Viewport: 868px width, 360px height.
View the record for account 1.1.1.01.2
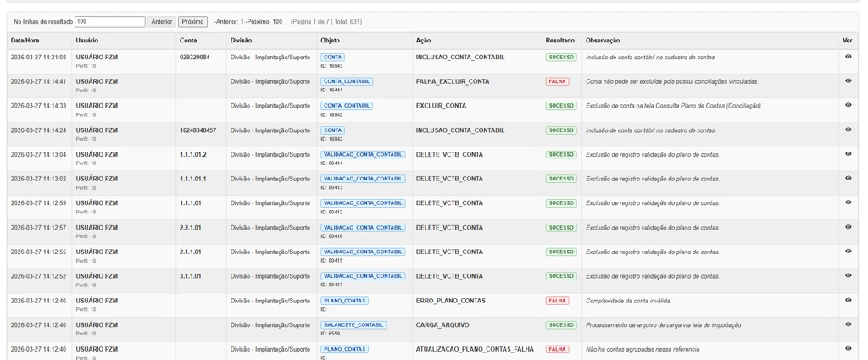pyautogui.click(x=848, y=154)
